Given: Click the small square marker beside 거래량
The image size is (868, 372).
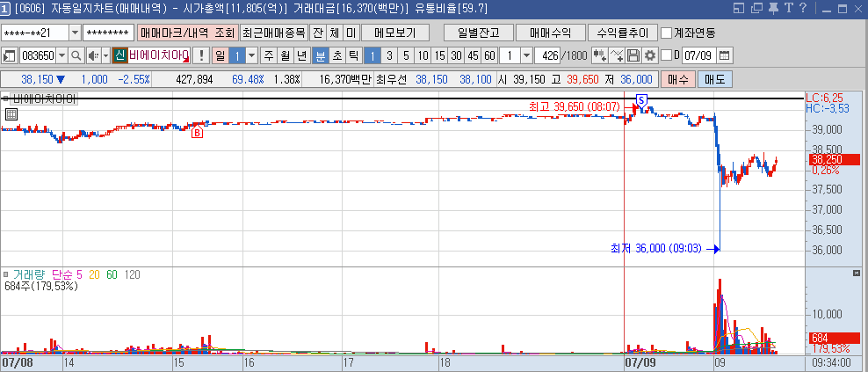Looking at the screenshot, I should point(5,274).
